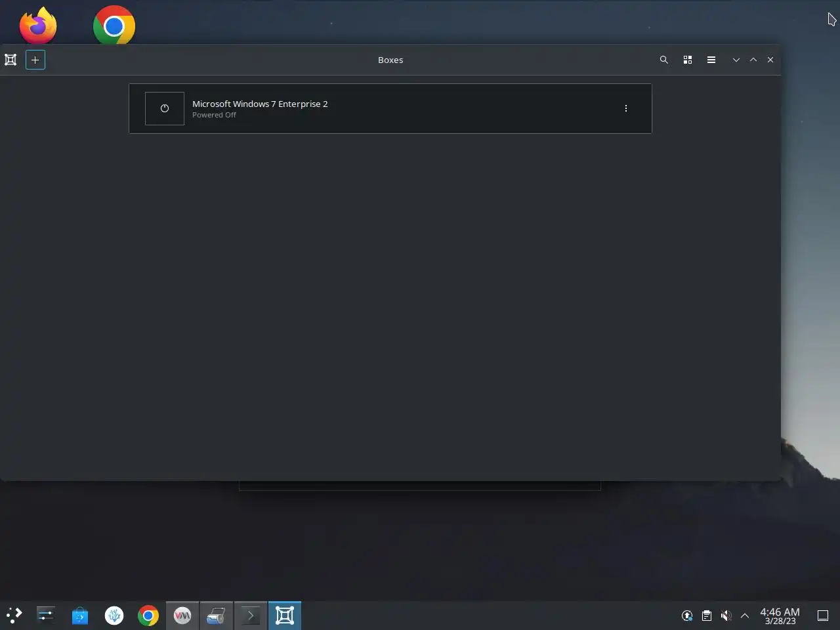
Task: Create a new virtual machine with plus button
Action: [x=35, y=60]
